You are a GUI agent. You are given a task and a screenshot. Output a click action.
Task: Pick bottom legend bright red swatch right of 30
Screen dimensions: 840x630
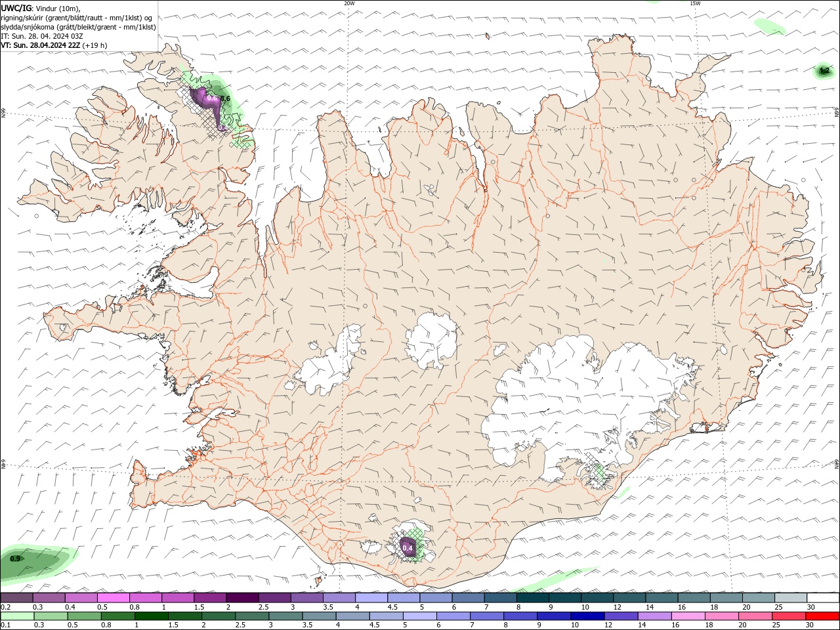(822, 616)
